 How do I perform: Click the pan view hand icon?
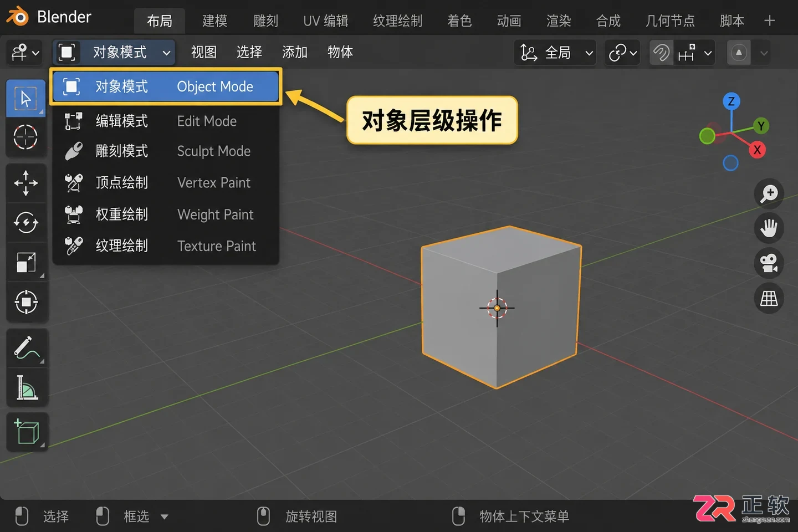click(x=769, y=228)
